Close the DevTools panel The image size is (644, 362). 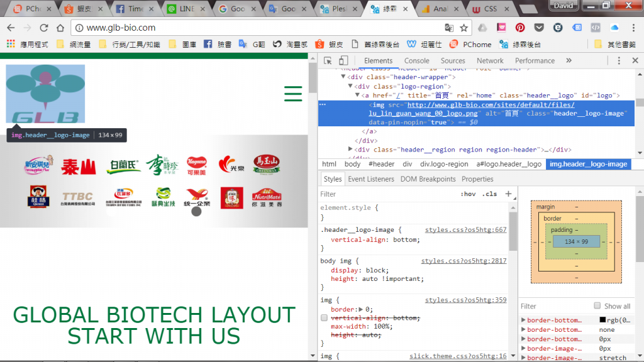(x=635, y=61)
